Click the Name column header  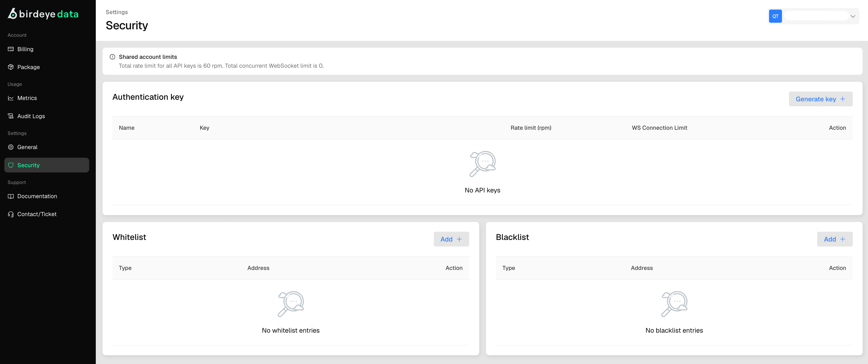(x=126, y=127)
